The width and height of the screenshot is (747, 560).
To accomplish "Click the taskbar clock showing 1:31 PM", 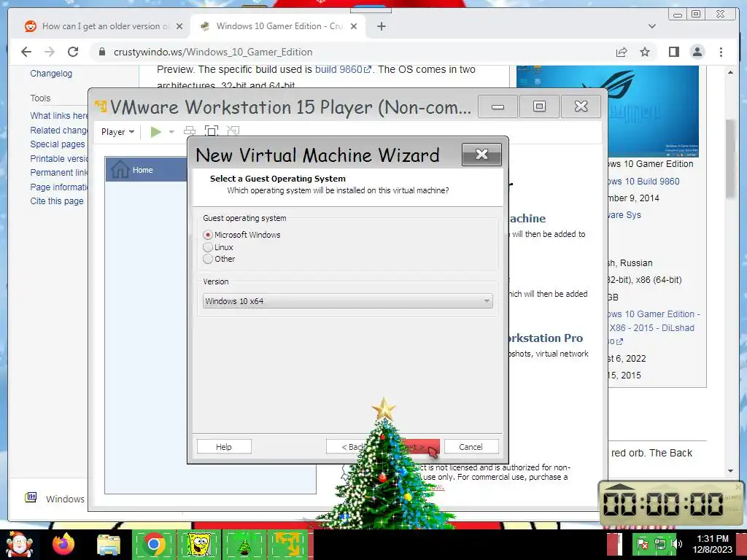I will click(x=712, y=544).
